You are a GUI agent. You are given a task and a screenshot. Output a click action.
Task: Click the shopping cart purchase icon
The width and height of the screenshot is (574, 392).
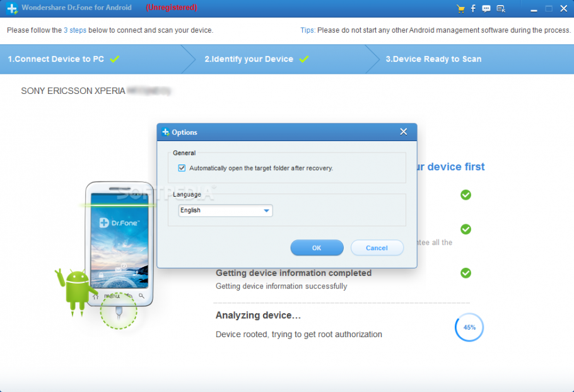click(x=460, y=9)
